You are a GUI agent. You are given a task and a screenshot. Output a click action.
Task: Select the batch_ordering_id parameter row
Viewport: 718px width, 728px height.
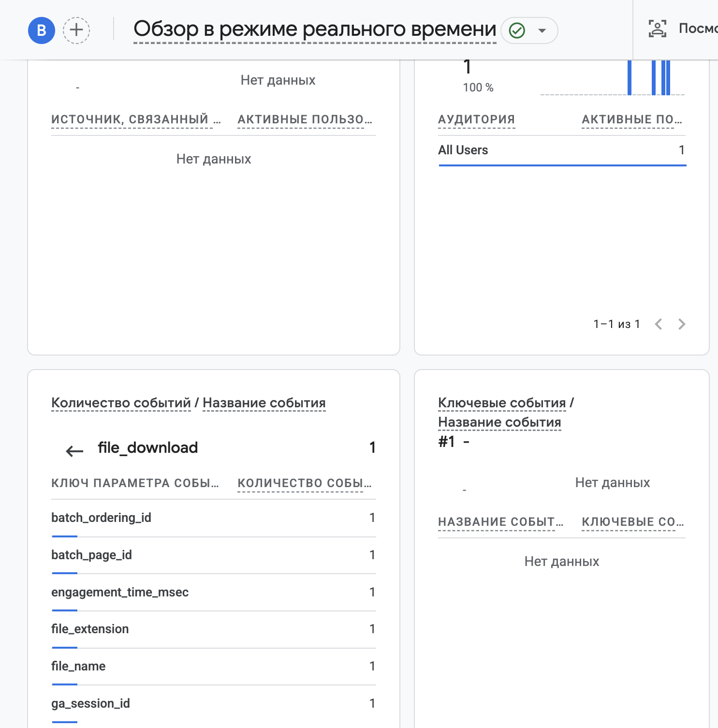[x=214, y=518]
